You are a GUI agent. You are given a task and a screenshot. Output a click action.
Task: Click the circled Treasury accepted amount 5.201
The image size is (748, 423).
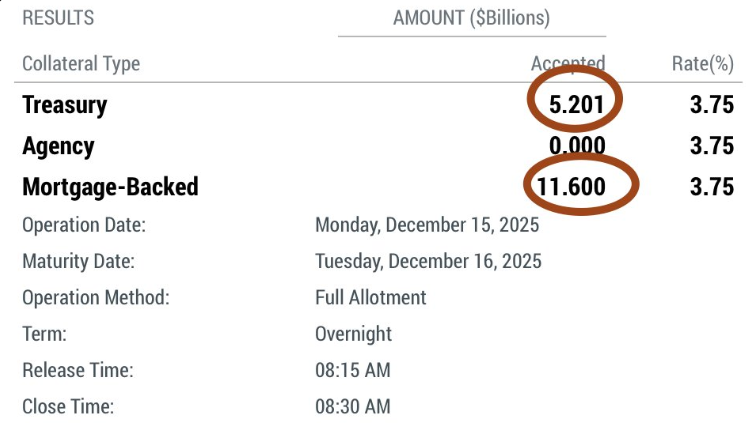pyautogui.click(x=573, y=105)
